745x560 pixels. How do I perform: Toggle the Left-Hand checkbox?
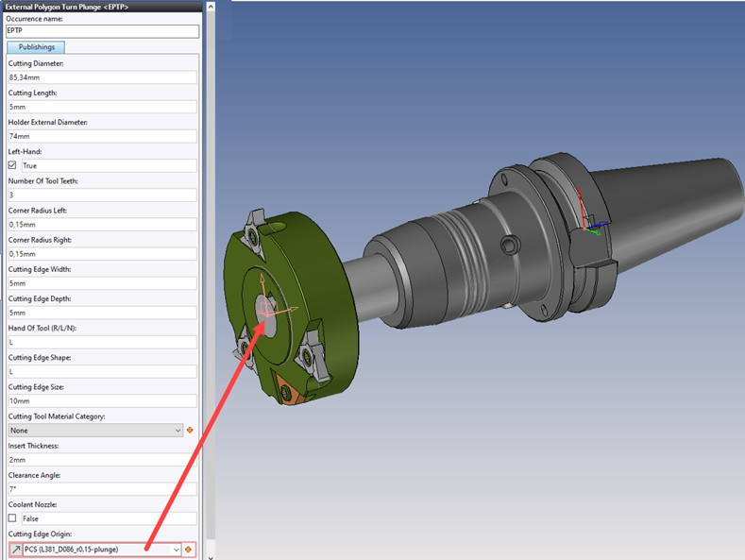pos(12,165)
